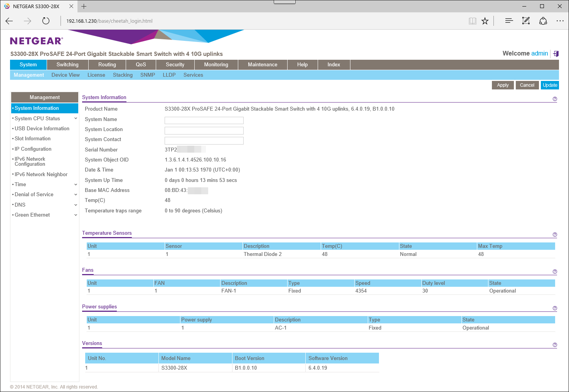Expand Green Ethernet submenu
This screenshot has height=392, width=569.
coord(76,215)
